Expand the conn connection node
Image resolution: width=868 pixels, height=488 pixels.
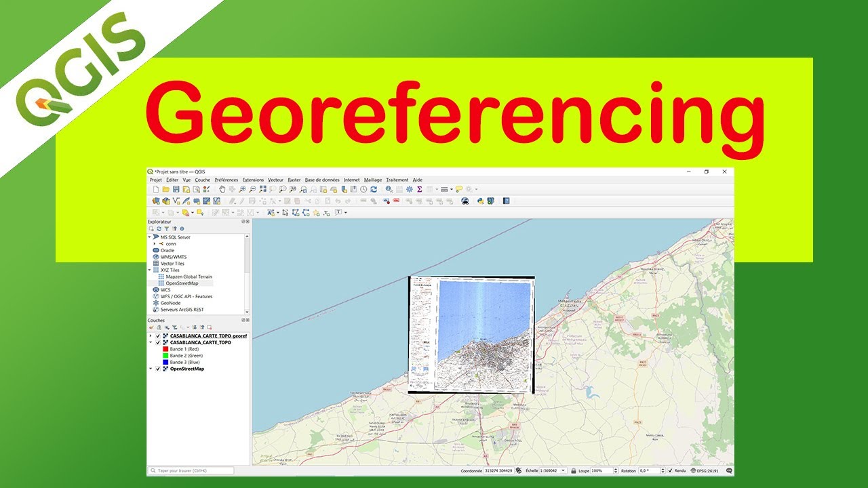coord(155,244)
